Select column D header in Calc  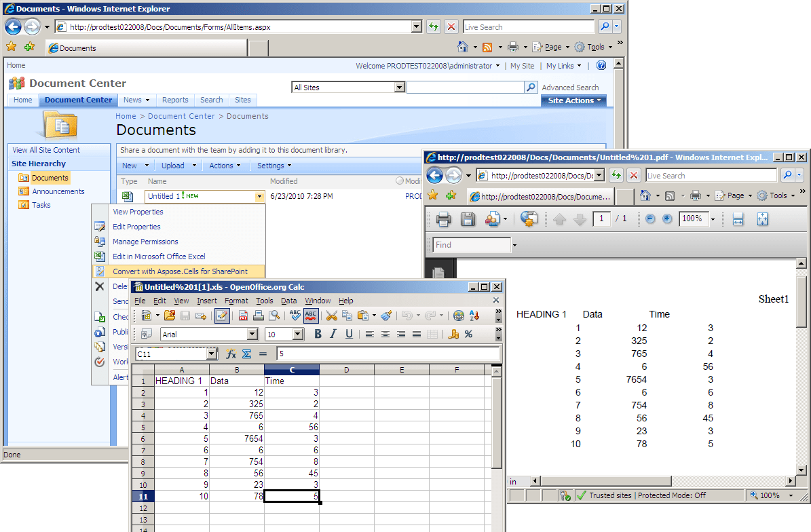(347, 370)
